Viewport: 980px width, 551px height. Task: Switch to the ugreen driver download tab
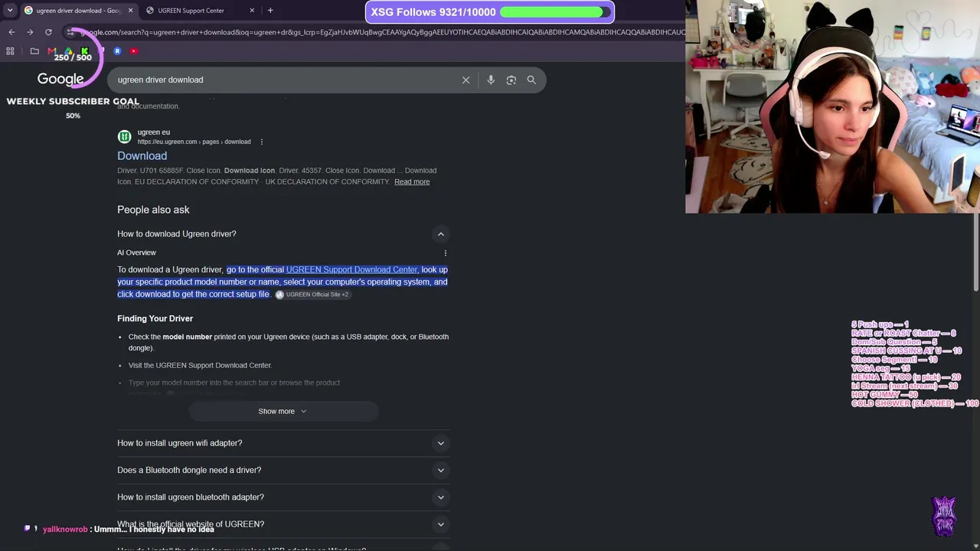click(78, 11)
